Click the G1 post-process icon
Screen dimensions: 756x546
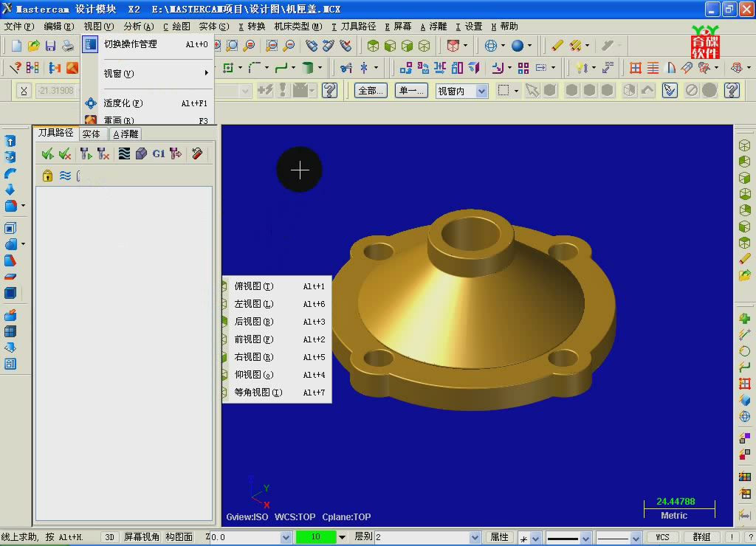158,153
